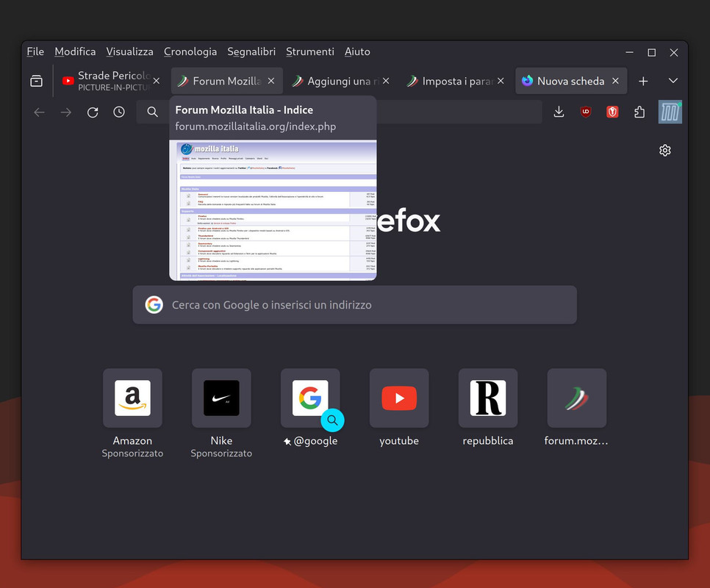Viewport: 710px width, 588px height.
Task: Open the Aiuto menu
Action: coord(357,51)
